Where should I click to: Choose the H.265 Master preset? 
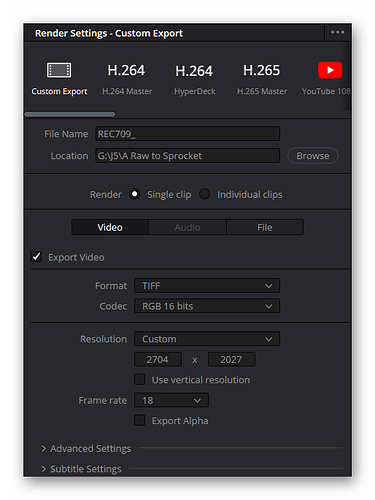pos(262,78)
